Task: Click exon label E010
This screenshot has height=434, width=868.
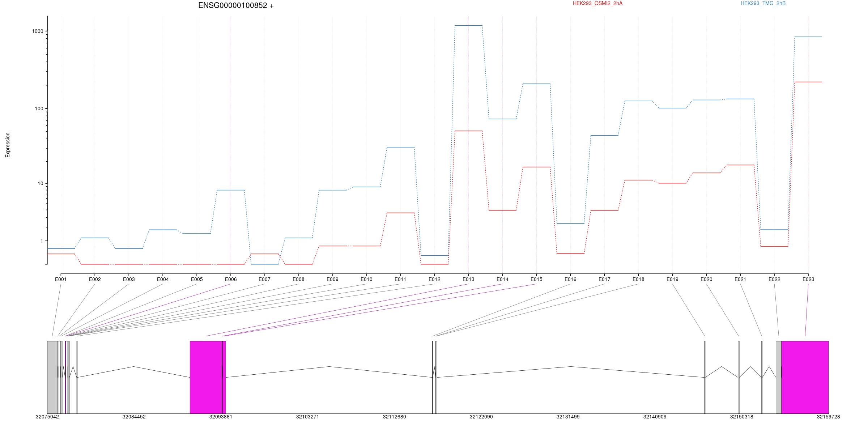Action: pos(366,279)
